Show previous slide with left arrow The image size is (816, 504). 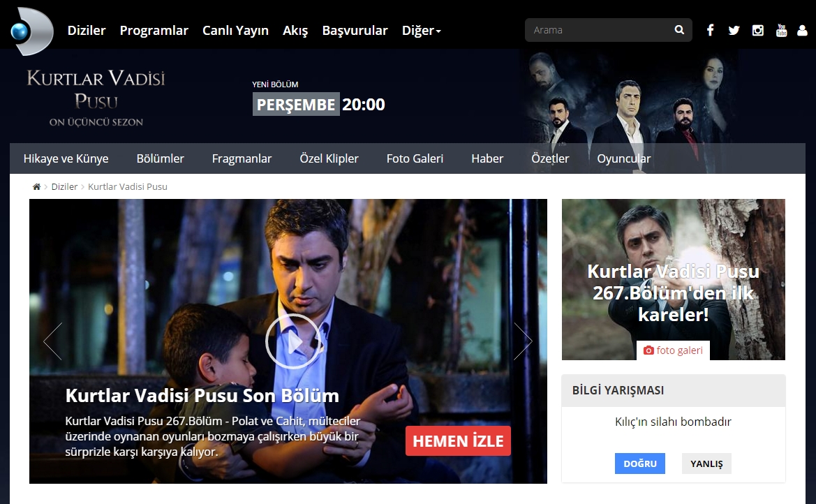[53, 341]
